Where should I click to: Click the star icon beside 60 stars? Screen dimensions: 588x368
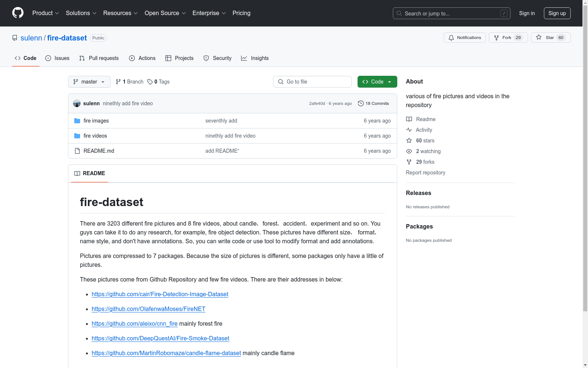[x=409, y=141]
